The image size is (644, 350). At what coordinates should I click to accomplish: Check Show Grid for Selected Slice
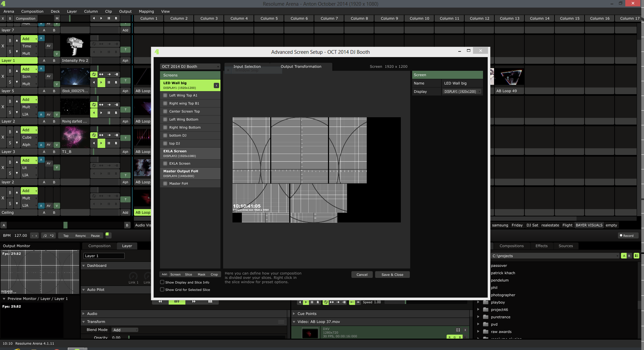coord(162,290)
